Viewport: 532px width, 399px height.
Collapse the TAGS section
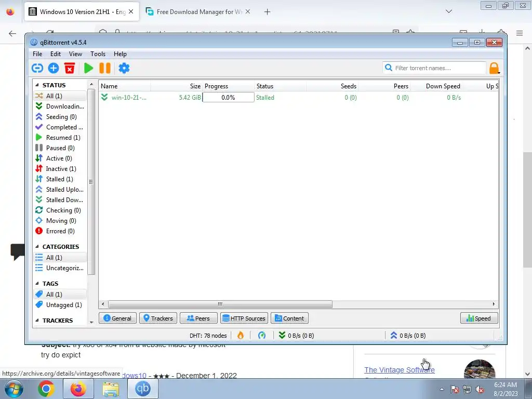37,284
